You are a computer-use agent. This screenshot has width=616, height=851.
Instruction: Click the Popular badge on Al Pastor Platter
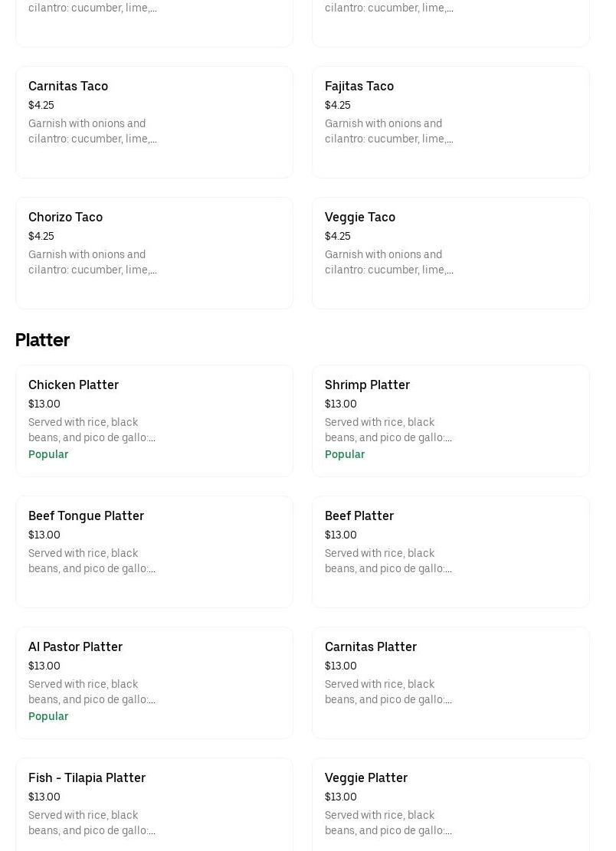(48, 717)
